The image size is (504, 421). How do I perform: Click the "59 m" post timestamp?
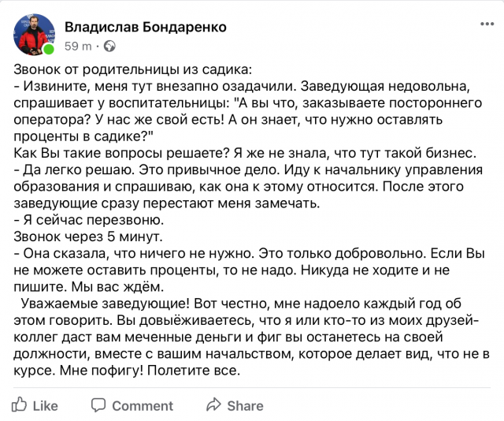[77, 46]
